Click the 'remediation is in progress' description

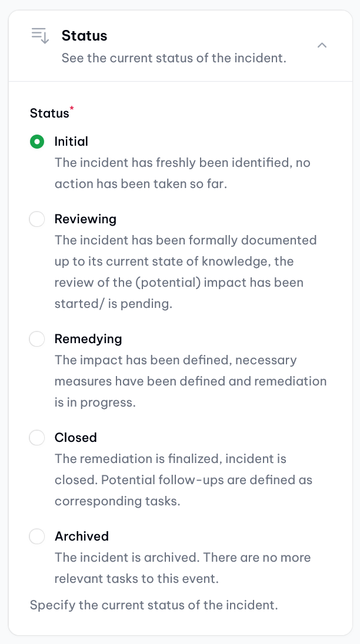coord(191,381)
